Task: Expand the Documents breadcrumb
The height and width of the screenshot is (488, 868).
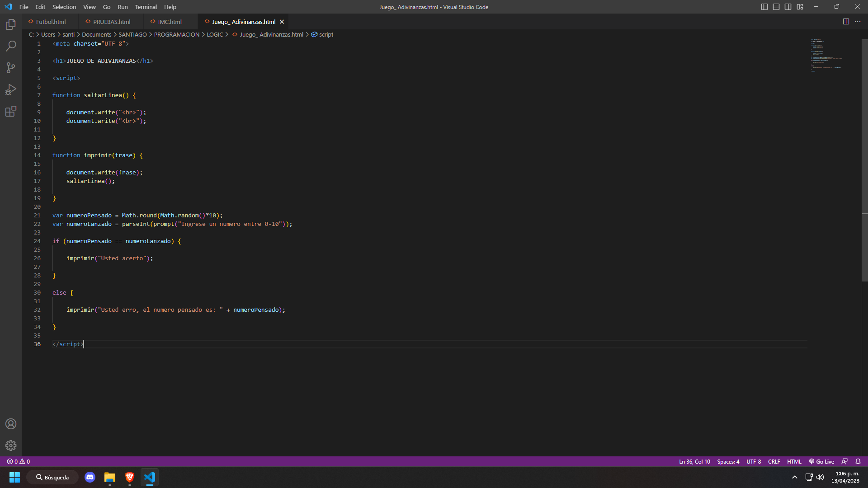Action: [96, 34]
